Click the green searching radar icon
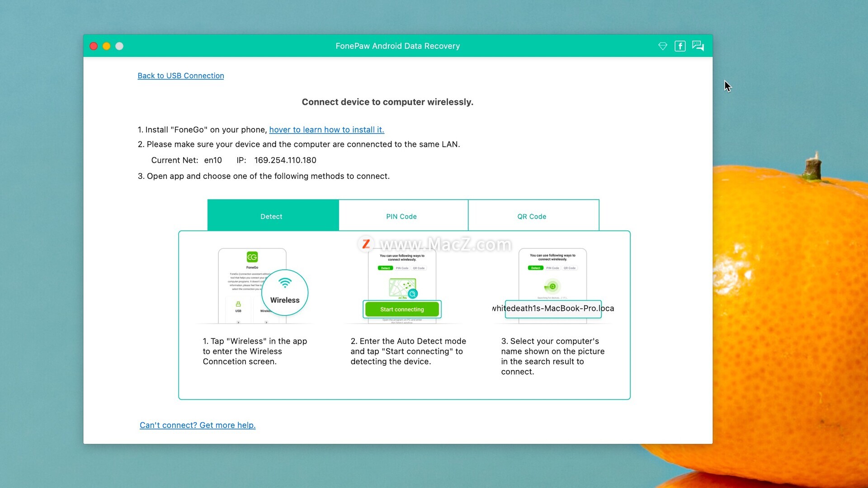The height and width of the screenshot is (488, 868). click(x=552, y=286)
